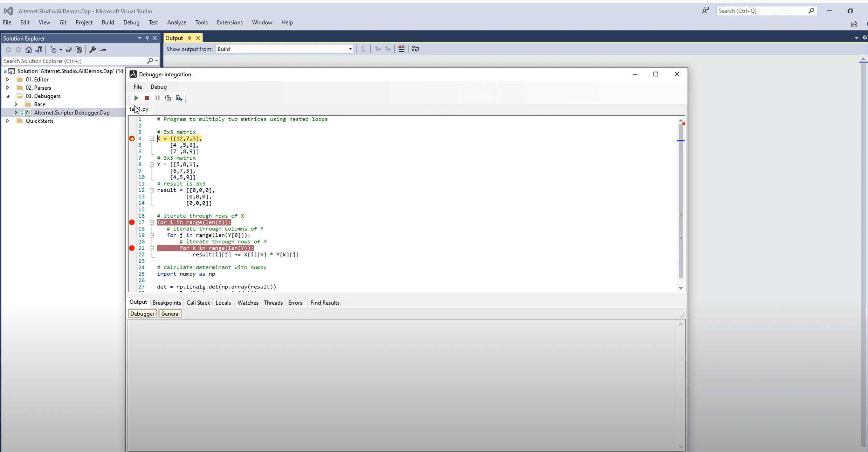Open search options dropdown in Solution Explorer
Viewport: 868px width, 452px height.
coord(157,61)
